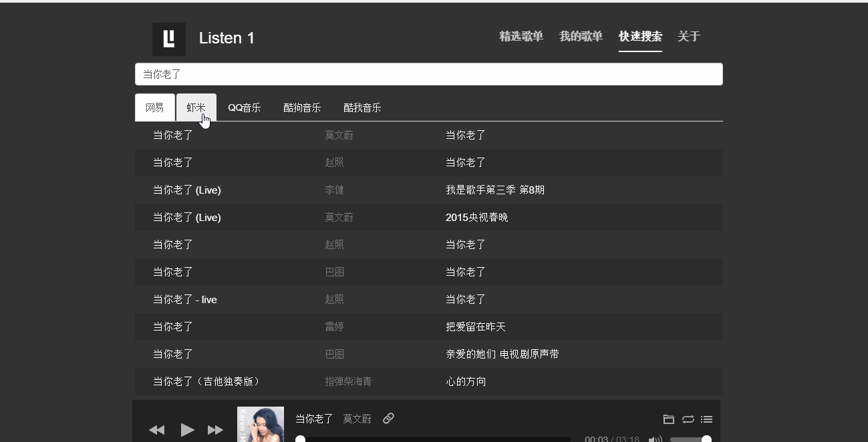Screen dimensions: 868x442
Task: Play 当你老了 - live by 赵照
Action: click(185, 300)
